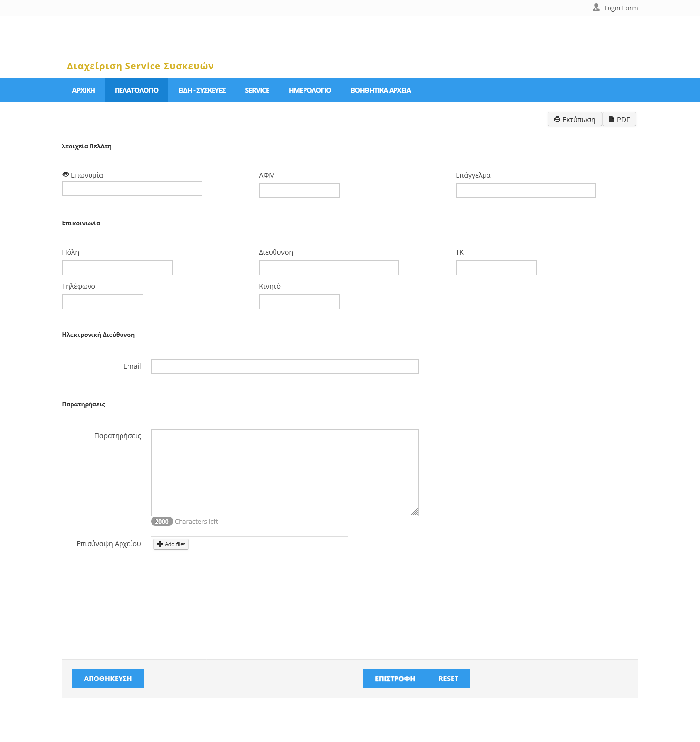Click the printer icon on Εκτύπωση
Screen dimensions: 700x742
[x=557, y=119]
